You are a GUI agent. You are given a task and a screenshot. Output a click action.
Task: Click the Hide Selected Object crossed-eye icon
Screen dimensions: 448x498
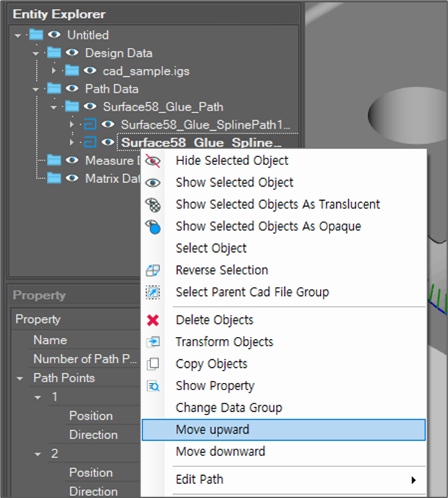(153, 161)
